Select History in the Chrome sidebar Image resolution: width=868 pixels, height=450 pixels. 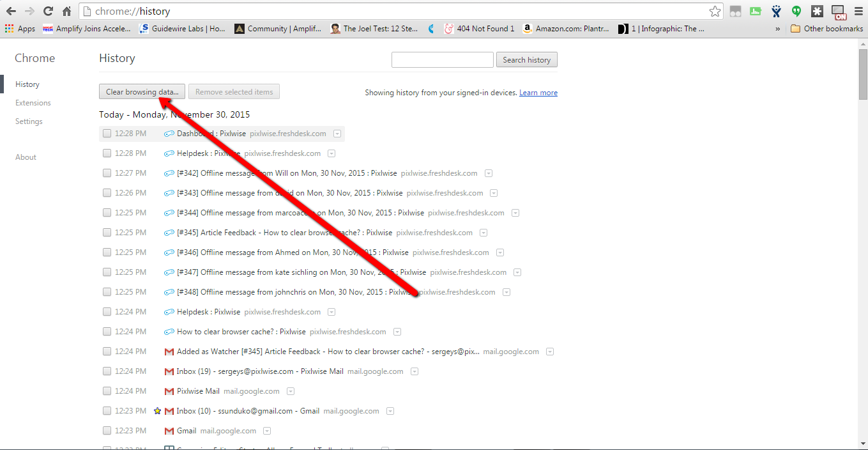pos(27,84)
